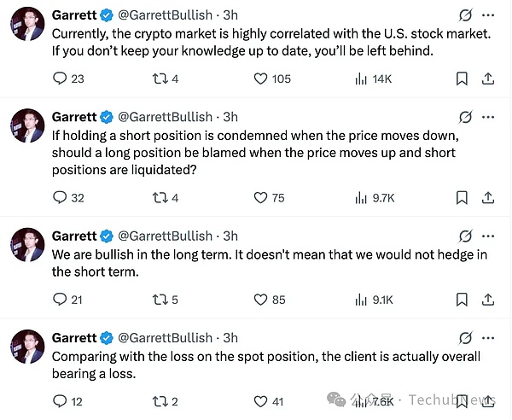Image resolution: width=512 pixels, height=420 pixels.
Task: Share the short position liquidated tweet
Action: tap(488, 197)
